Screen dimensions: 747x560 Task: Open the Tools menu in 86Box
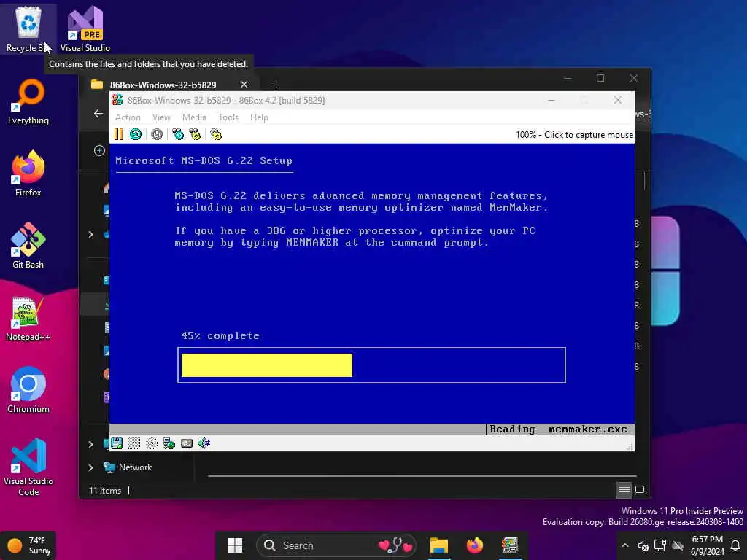tap(228, 117)
